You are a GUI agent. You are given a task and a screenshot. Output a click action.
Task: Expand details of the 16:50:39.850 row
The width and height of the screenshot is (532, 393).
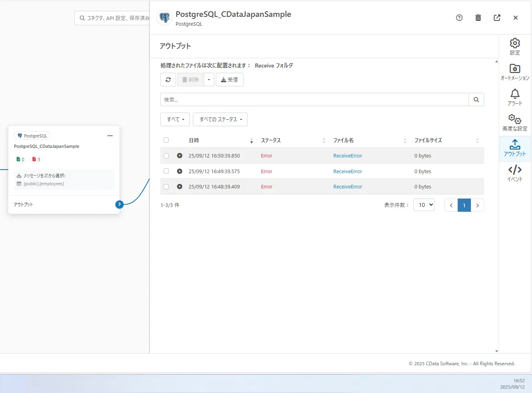pyautogui.click(x=180, y=156)
